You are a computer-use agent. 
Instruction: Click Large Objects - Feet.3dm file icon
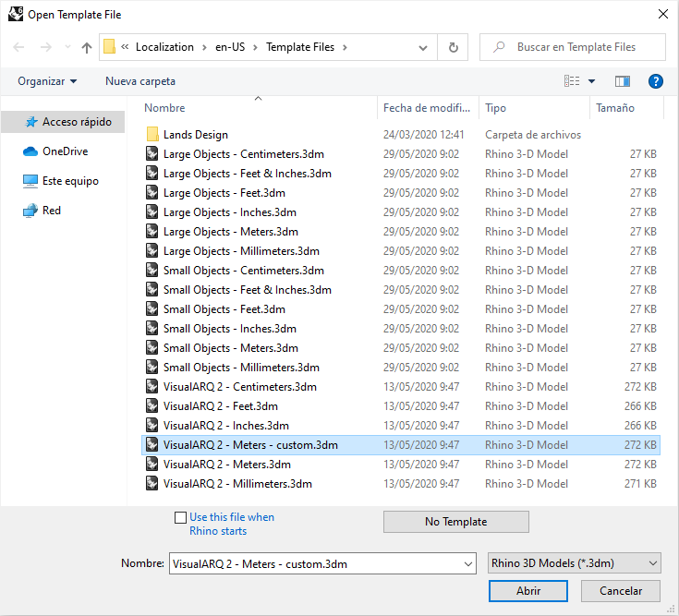point(152,193)
